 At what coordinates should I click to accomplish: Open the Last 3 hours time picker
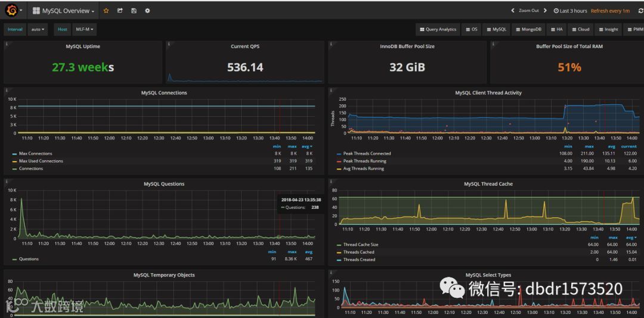[571, 11]
